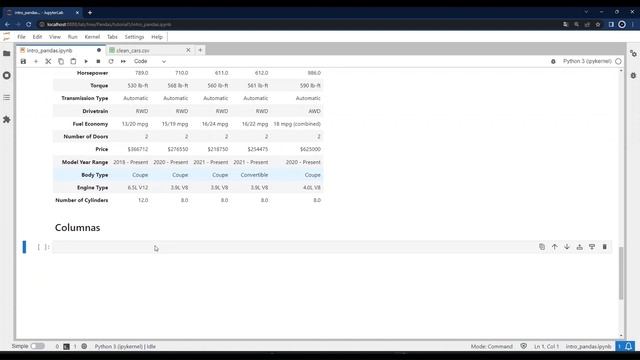The height and width of the screenshot is (360, 640).
Task: Open the Kernel menu
Action: [x=92, y=37]
